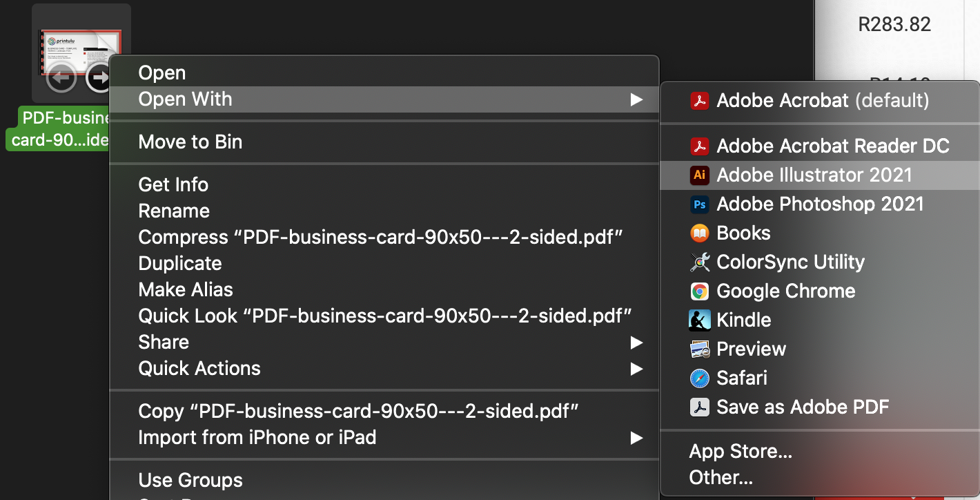
Task: Click the Kindle app icon
Action: (700, 320)
